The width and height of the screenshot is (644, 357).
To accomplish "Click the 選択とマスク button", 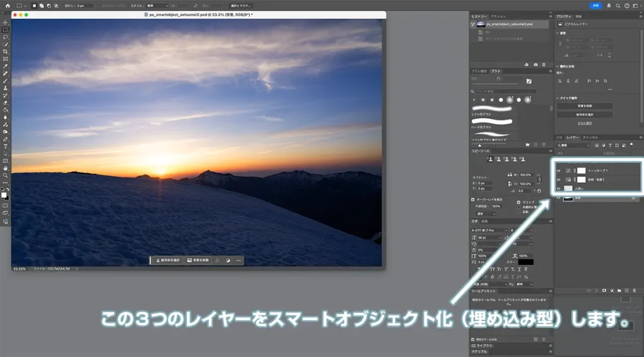I will (241, 6).
